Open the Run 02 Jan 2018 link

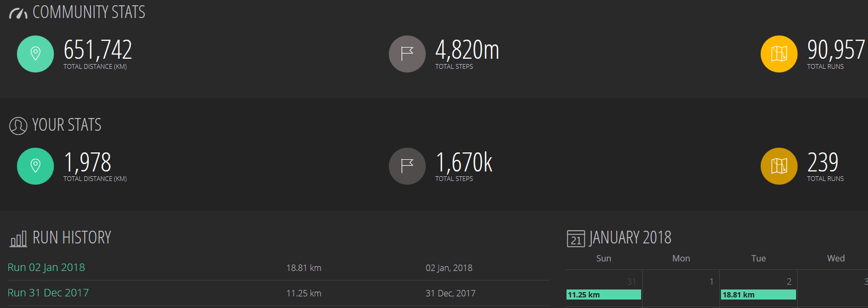(x=46, y=267)
